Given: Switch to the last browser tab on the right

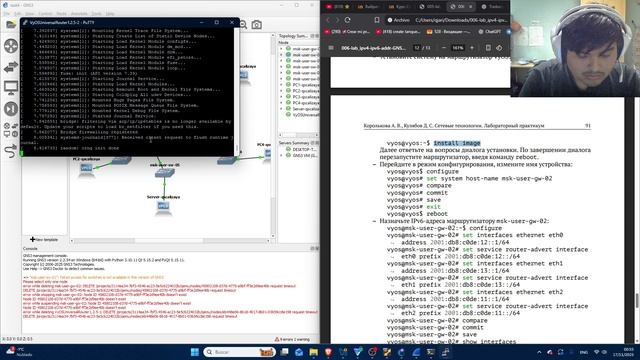Looking at the screenshot, I should (x=492, y=7).
